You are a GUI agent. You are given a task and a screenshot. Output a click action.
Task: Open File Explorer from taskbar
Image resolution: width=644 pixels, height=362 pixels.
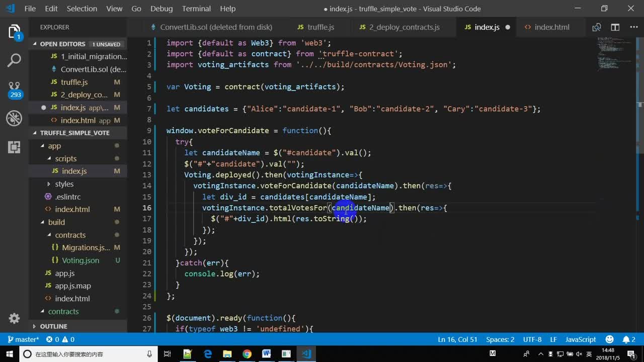(x=227, y=354)
